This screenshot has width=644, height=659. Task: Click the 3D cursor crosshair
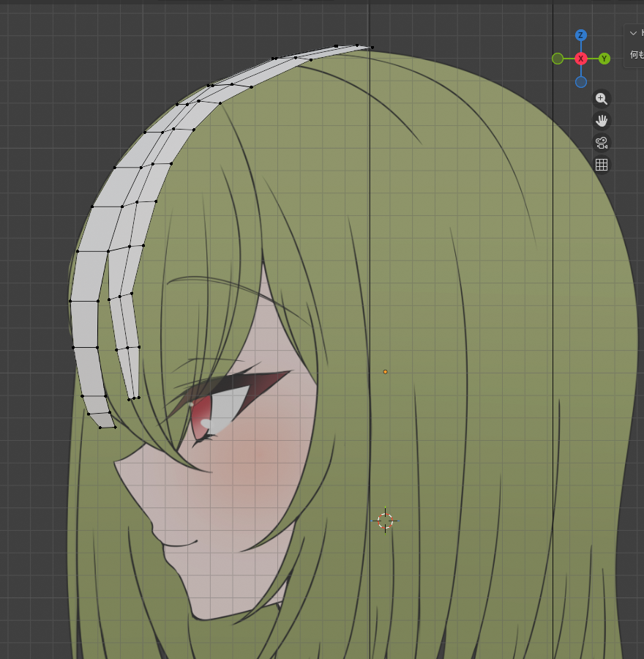[x=385, y=521]
